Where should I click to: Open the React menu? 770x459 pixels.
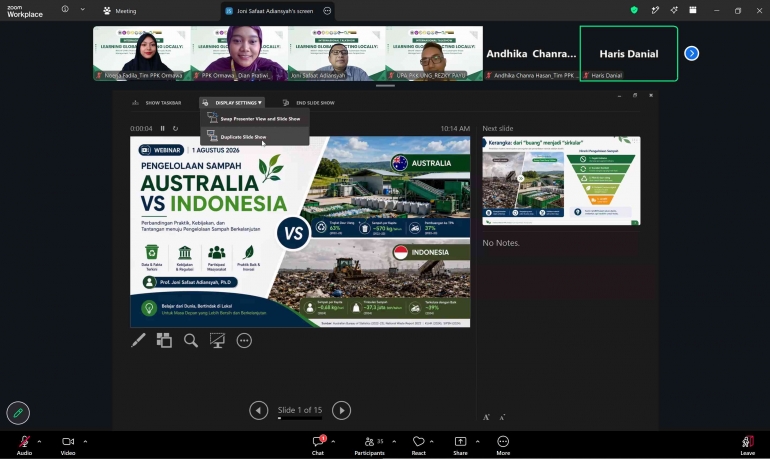[x=418, y=445]
